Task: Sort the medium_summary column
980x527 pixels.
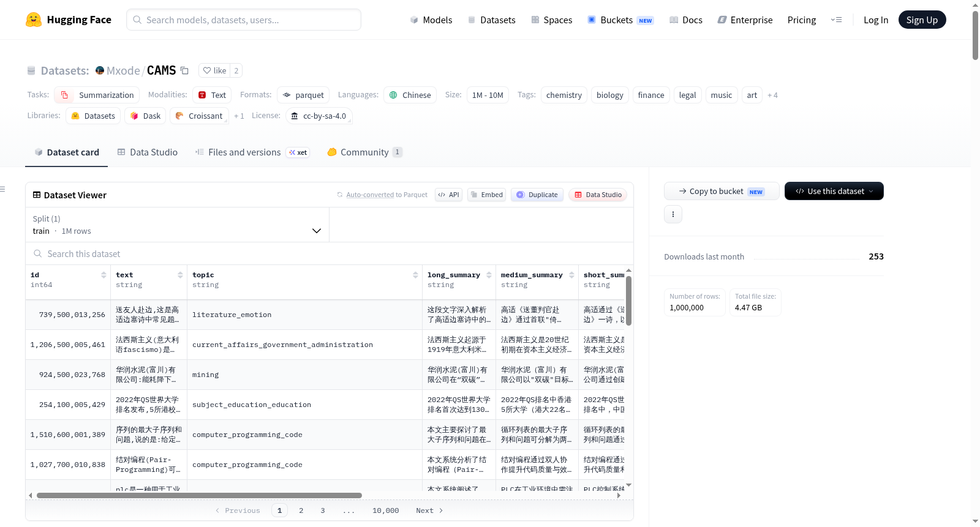Action: pyautogui.click(x=571, y=275)
